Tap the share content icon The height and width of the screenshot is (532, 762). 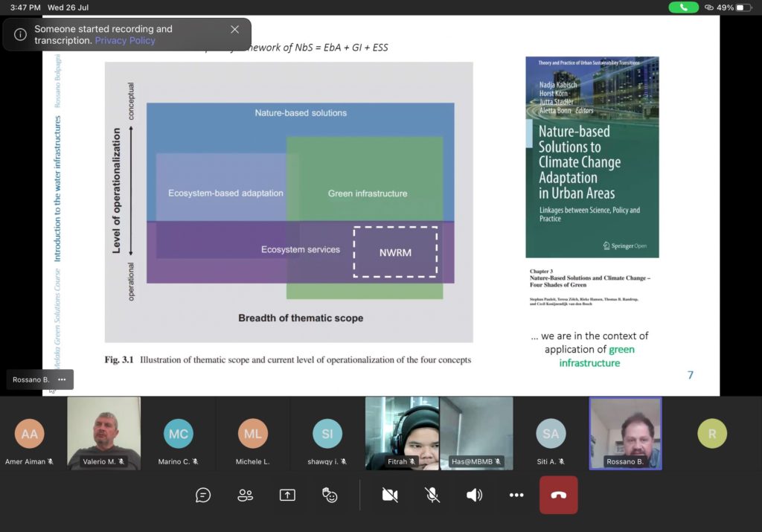[x=287, y=495]
